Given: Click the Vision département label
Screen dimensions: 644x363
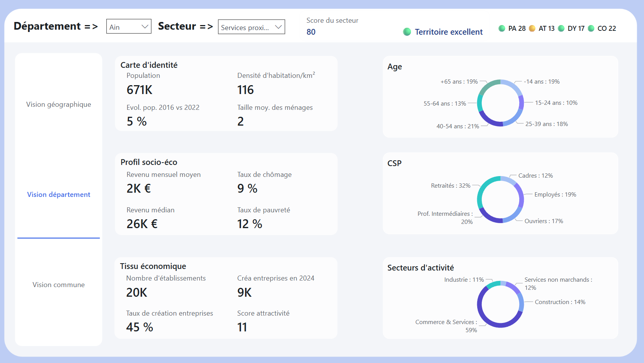Looking at the screenshot, I should point(59,194).
